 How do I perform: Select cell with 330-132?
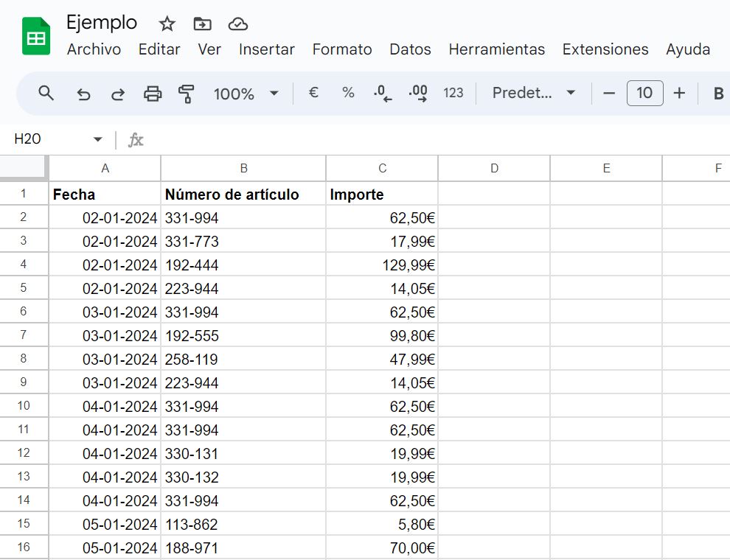point(243,477)
